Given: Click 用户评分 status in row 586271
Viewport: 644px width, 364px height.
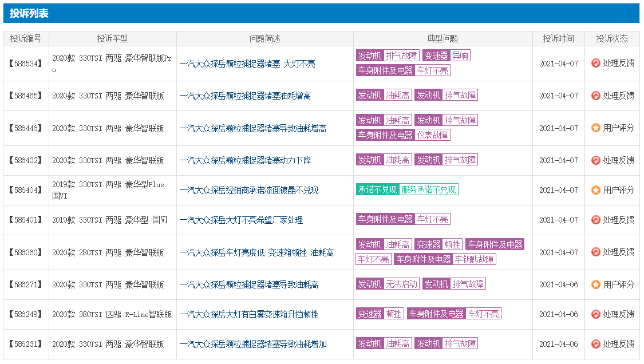Looking at the screenshot, I should pos(619,284).
